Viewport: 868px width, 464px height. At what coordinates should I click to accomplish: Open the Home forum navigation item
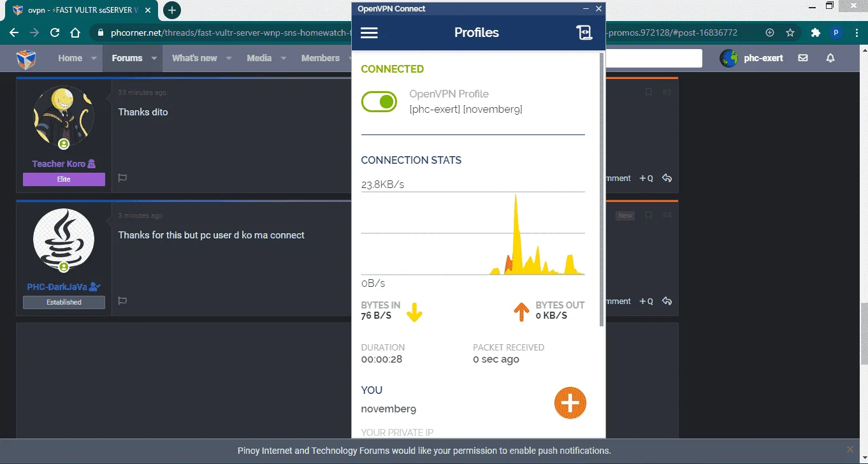click(70, 58)
